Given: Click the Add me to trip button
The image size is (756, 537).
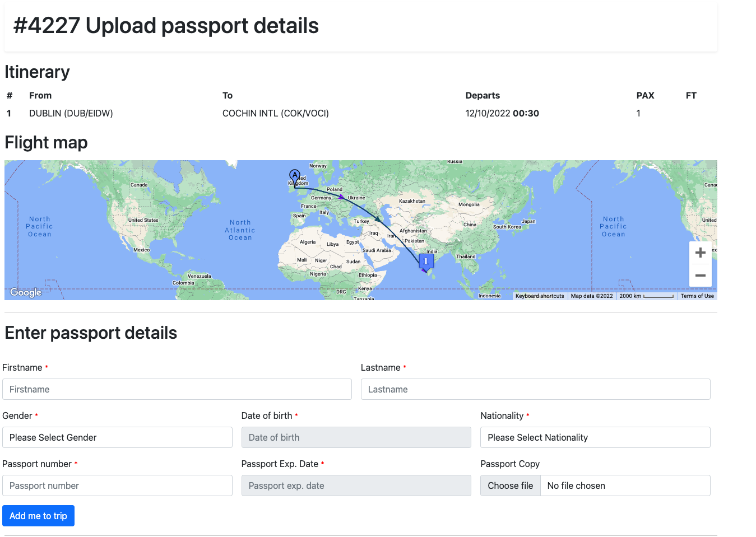Looking at the screenshot, I should (38, 516).
